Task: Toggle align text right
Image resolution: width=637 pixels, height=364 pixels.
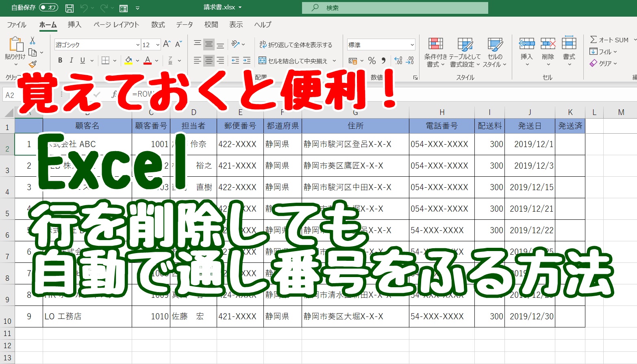Action: 220,61
